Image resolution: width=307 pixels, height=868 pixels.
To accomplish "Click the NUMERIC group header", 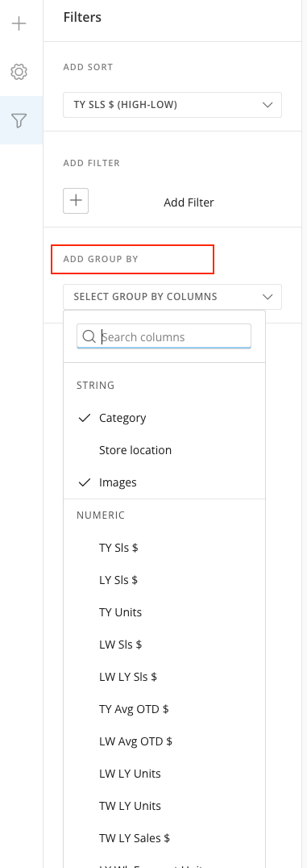I will tap(101, 515).
